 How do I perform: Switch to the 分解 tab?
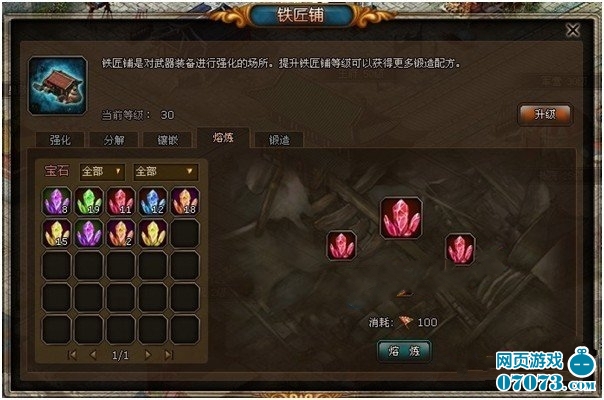(x=114, y=139)
